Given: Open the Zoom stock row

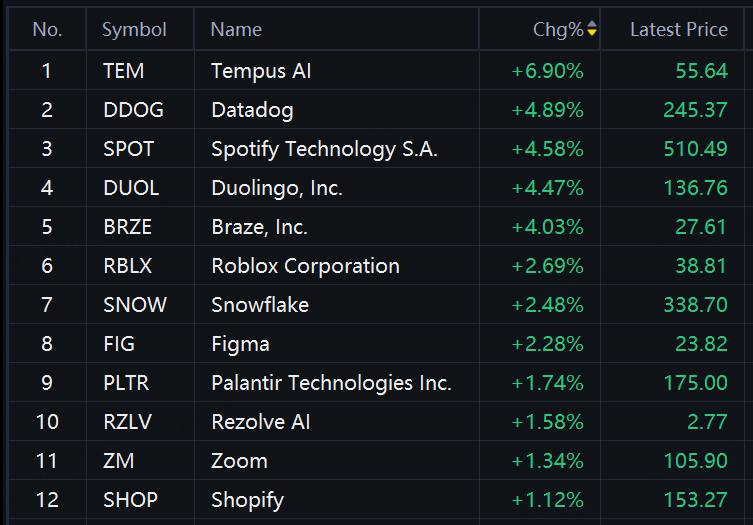Looking at the screenshot, I should pos(376,461).
